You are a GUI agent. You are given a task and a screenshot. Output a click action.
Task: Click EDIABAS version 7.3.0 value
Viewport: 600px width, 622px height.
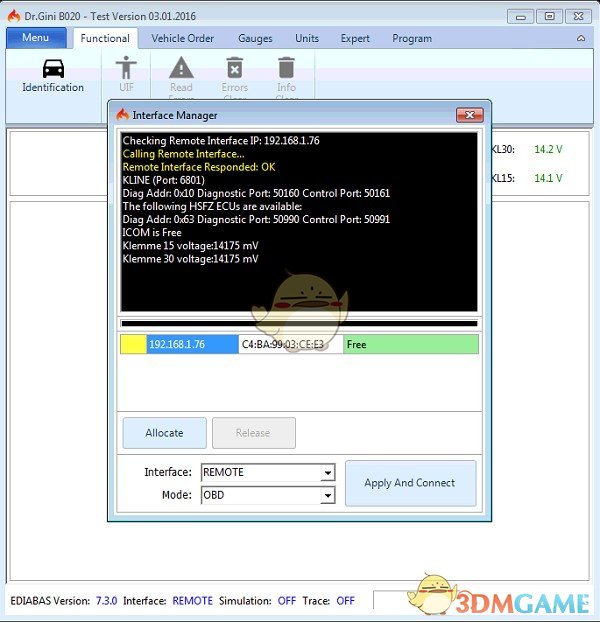coord(106,601)
